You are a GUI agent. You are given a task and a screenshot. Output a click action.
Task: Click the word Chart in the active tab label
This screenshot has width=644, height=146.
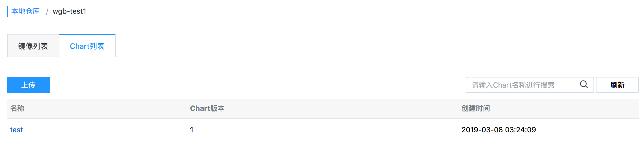[80, 46]
